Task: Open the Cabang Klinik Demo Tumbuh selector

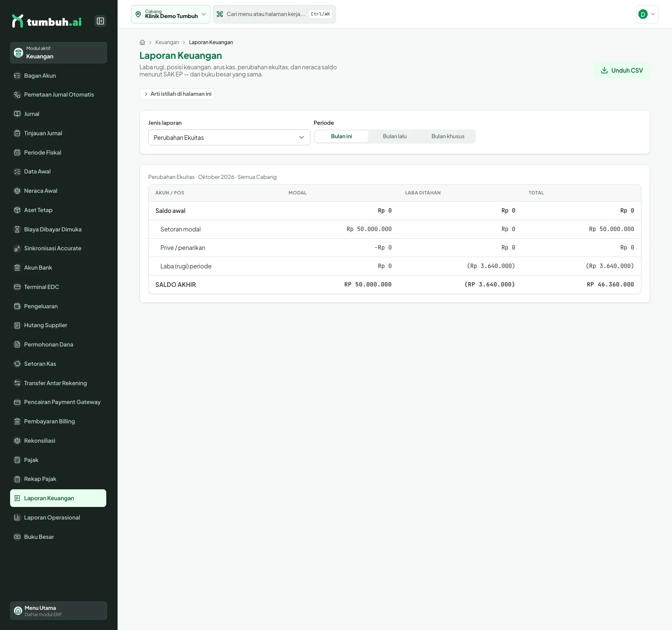Action: [x=171, y=14]
